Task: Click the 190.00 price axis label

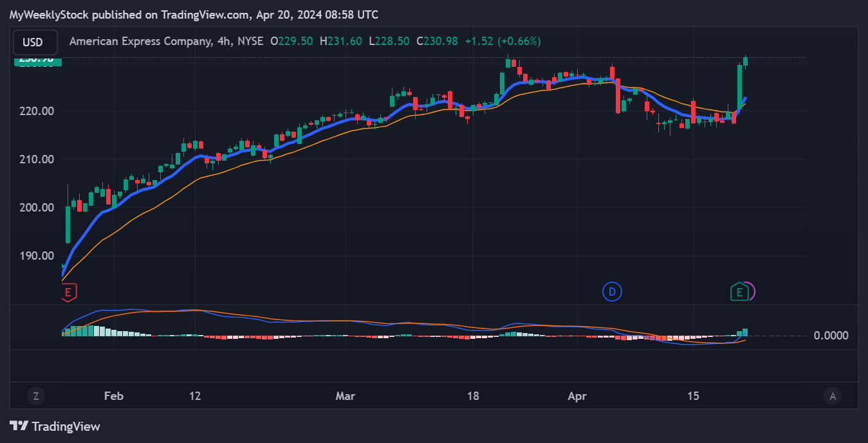Action: [38, 255]
